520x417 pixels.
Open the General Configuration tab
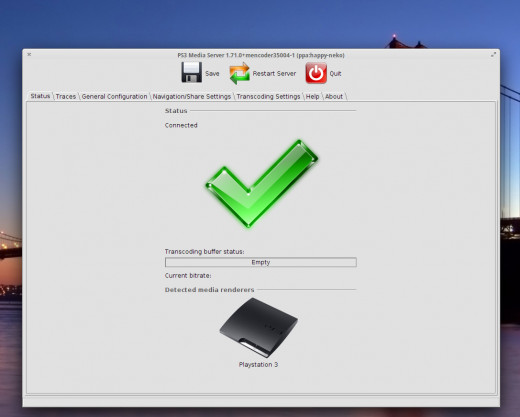click(114, 96)
